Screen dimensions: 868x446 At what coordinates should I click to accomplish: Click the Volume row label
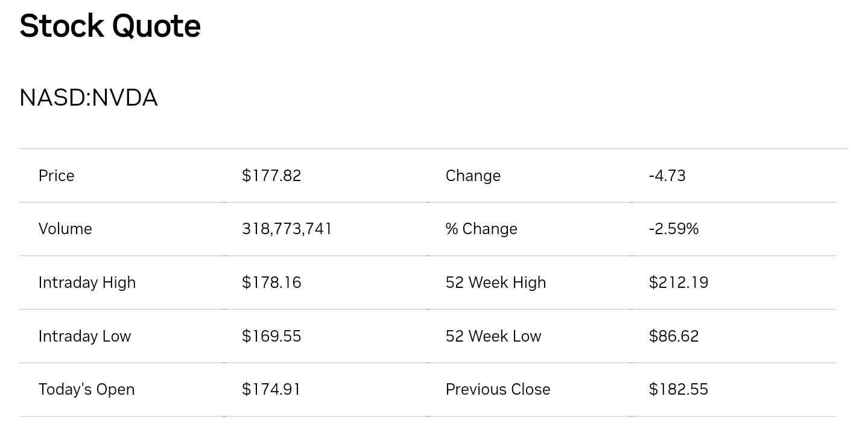tap(65, 229)
